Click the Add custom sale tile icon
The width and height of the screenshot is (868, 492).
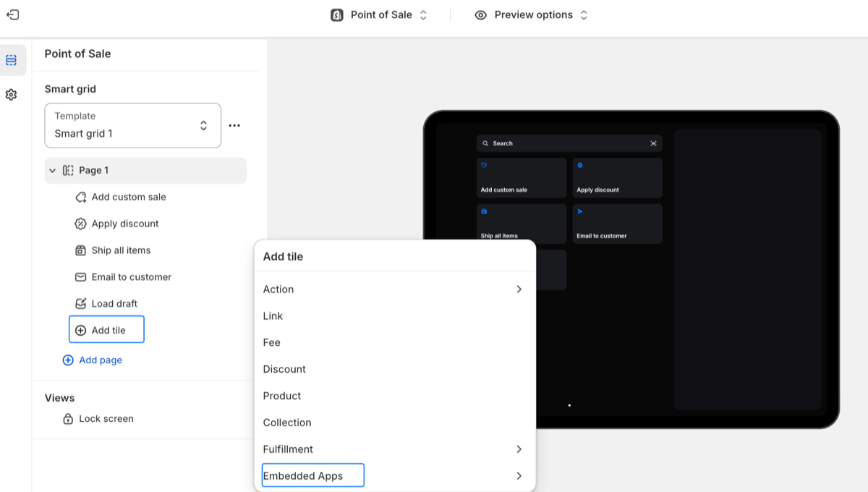[x=81, y=198]
